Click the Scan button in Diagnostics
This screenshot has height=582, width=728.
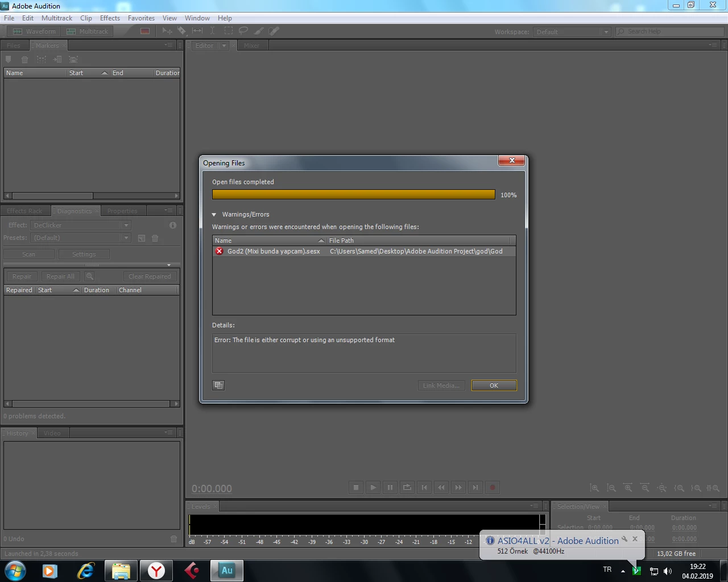29,254
